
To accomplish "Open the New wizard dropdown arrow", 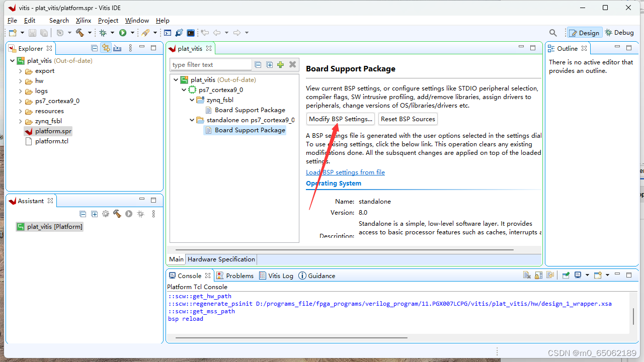I will click(22, 32).
